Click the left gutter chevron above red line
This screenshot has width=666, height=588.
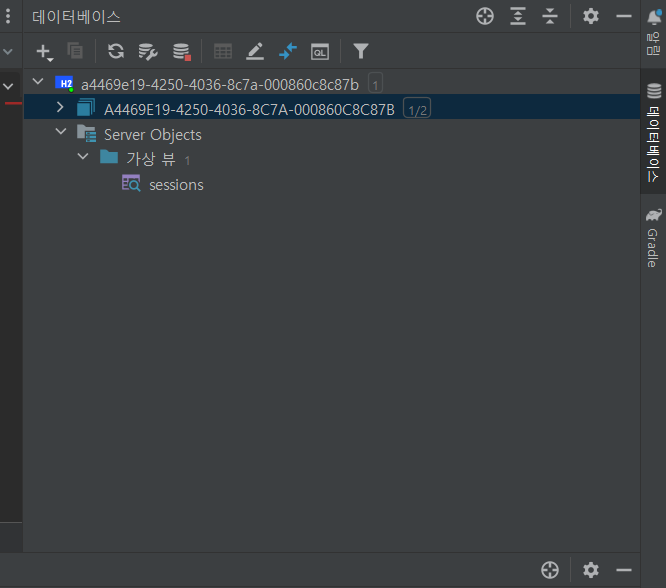8,87
